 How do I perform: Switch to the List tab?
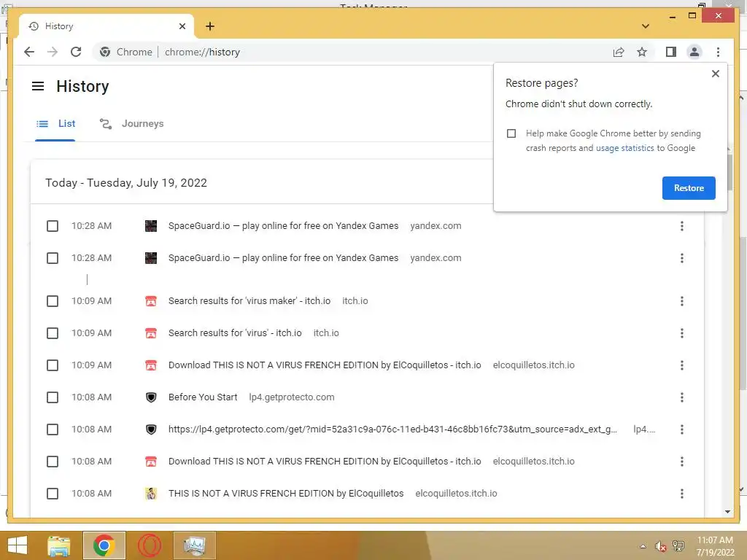pos(55,124)
